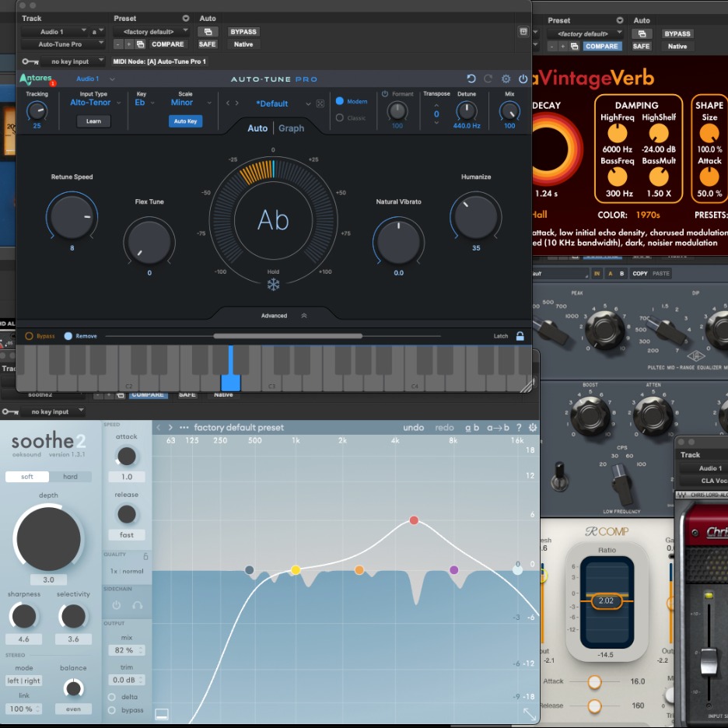Click undo in soothe2 top bar
The height and width of the screenshot is (728, 728).
pyautogui.click(x=413, y=428)
